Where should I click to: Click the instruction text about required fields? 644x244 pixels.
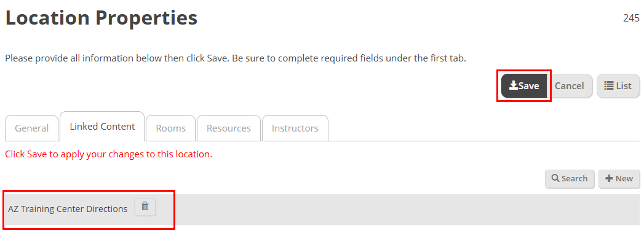click(x=236, y=58)
